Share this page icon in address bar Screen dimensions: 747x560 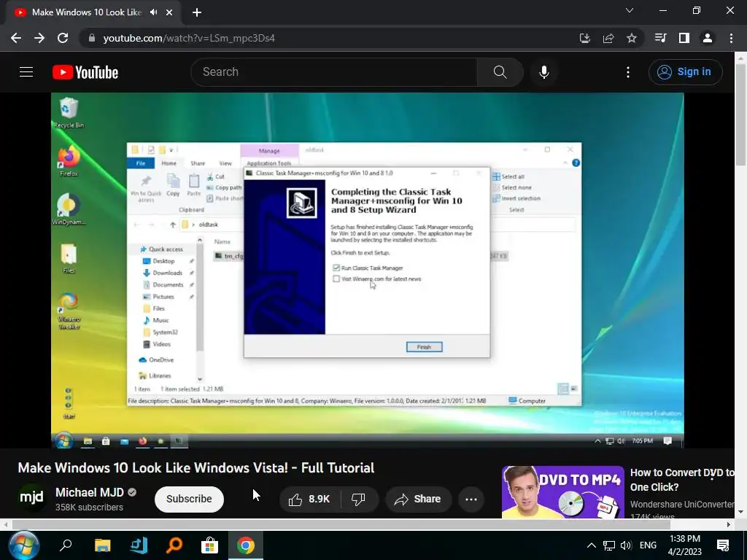pyautogui.click(x=608, y=38)
